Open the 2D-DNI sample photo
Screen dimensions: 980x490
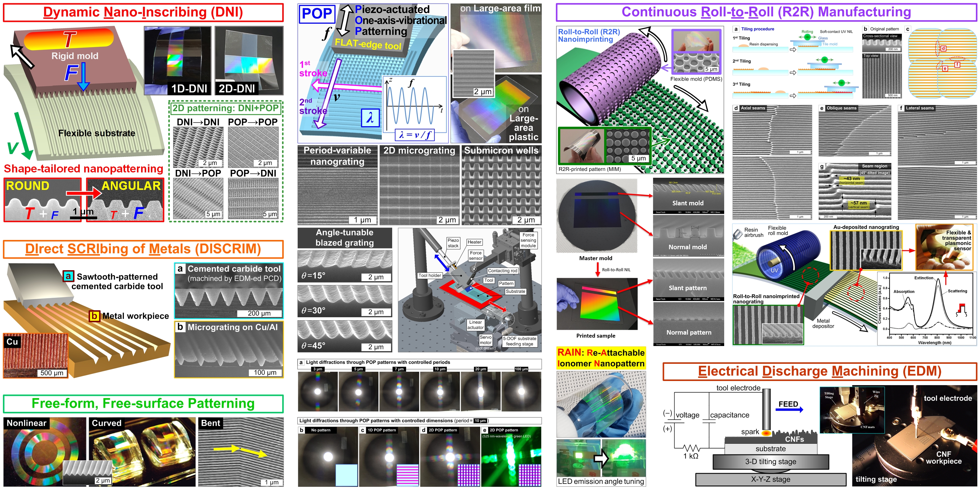click(249, 60)
